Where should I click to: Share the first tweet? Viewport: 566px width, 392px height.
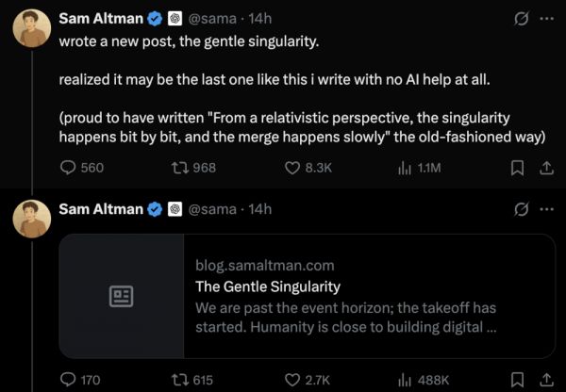click(544, 168)
